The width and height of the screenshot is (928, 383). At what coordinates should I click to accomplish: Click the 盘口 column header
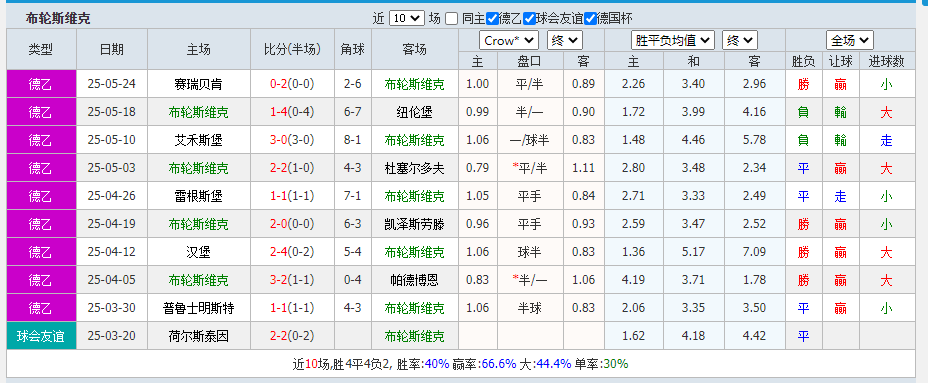[x=530, y=61]
